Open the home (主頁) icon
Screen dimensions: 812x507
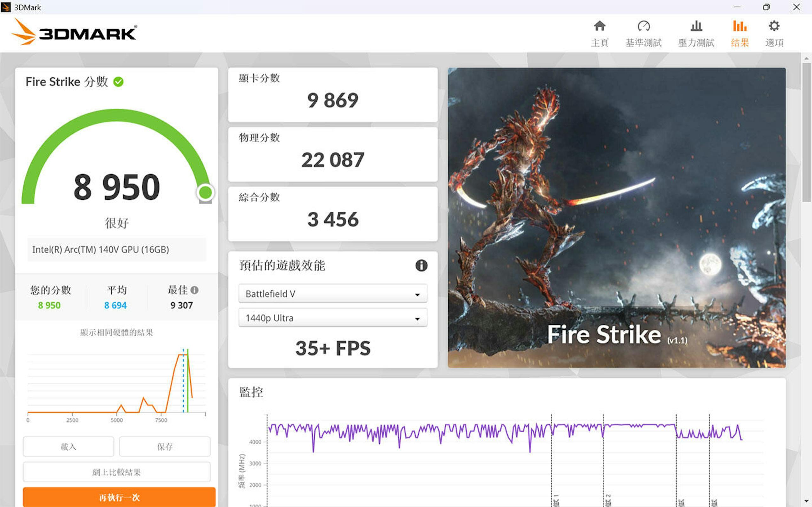(x=599, y=26)
